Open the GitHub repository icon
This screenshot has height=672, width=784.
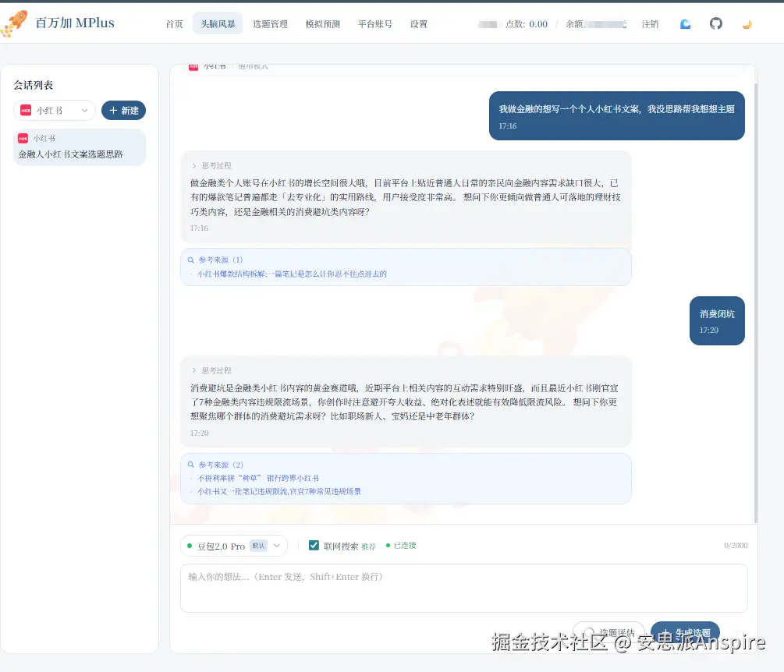coord(715,23)
